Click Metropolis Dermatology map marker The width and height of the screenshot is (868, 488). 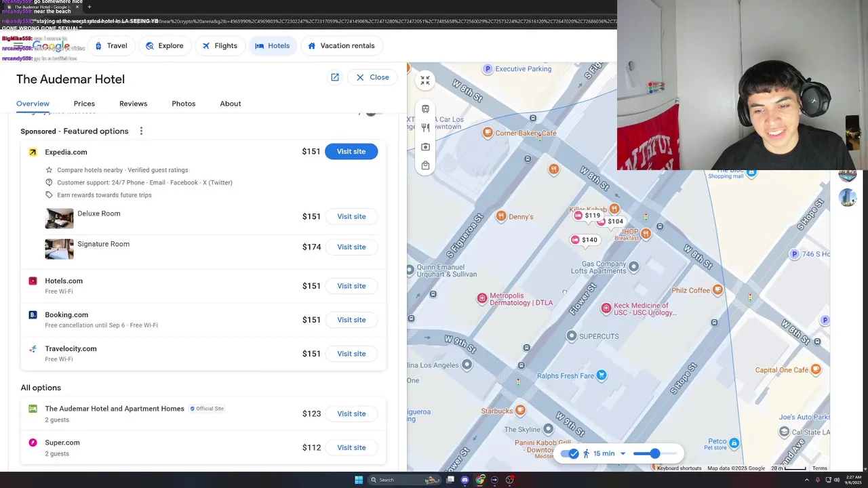tap(482, 298)
